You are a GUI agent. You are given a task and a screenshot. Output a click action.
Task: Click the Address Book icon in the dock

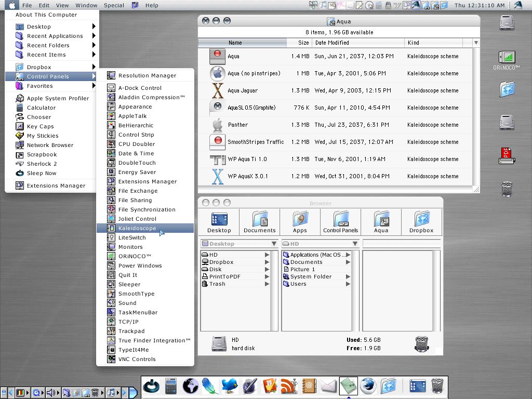(x=309, y=386)
